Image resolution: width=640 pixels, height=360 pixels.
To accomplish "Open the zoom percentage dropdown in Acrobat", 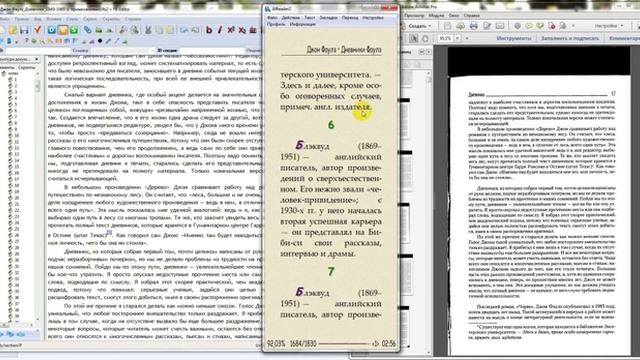I will coord(457,38).
